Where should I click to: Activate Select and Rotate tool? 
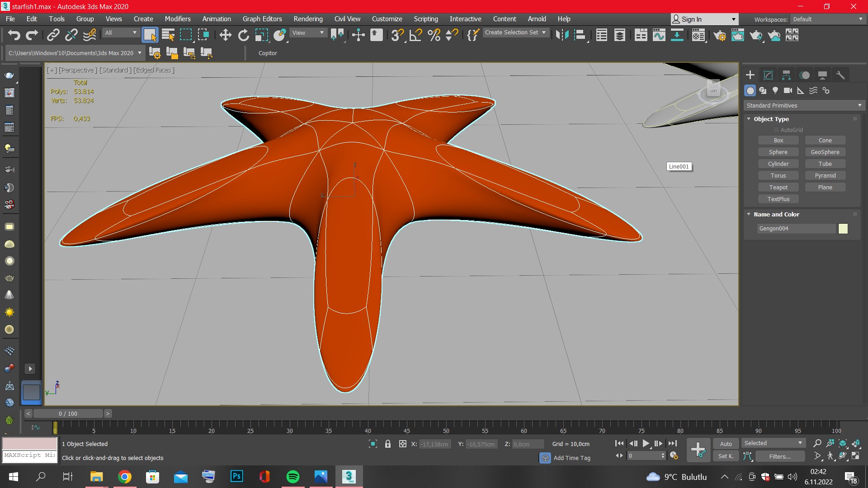[243, 35]
